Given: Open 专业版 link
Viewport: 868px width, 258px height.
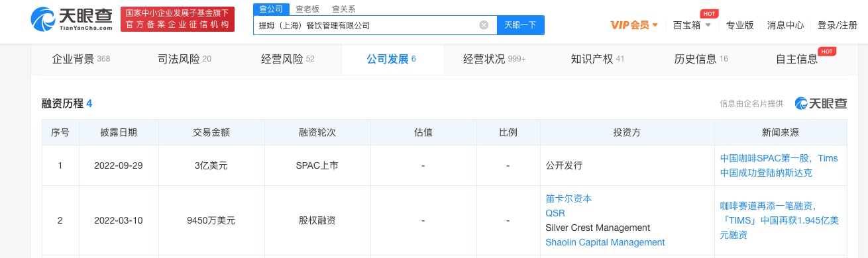Looking at the screenshot, I should (x=740, y=25).
